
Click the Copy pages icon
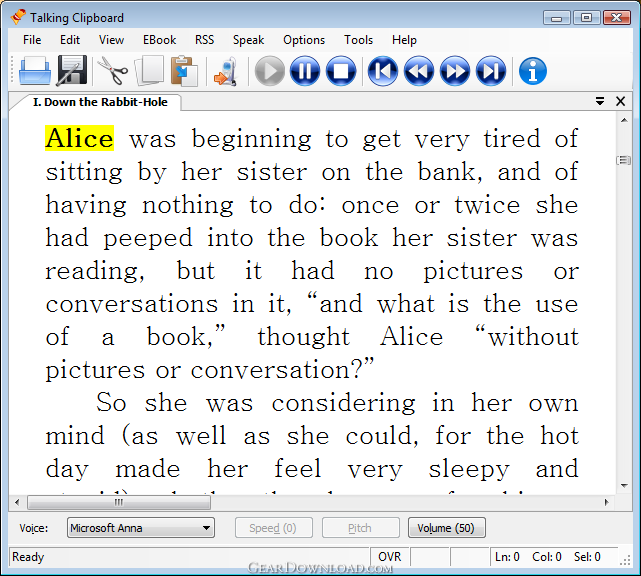149,71
